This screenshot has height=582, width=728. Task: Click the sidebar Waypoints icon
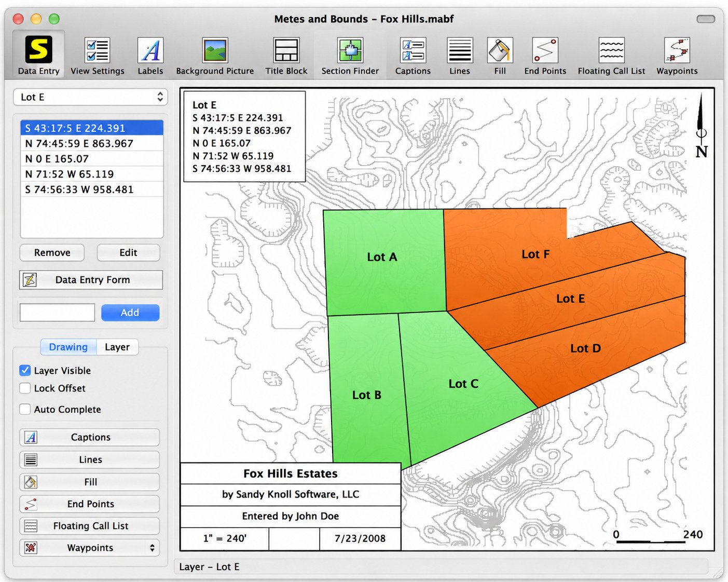31,548
